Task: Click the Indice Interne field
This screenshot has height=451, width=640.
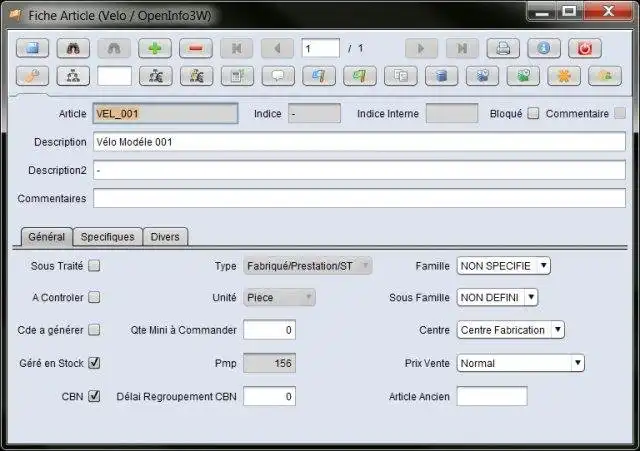Action: pos(452,113)
